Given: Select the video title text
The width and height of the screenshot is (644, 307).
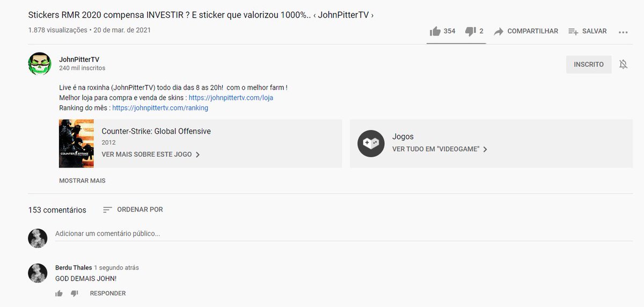Looking at the screenshot, I should (201, 15).
